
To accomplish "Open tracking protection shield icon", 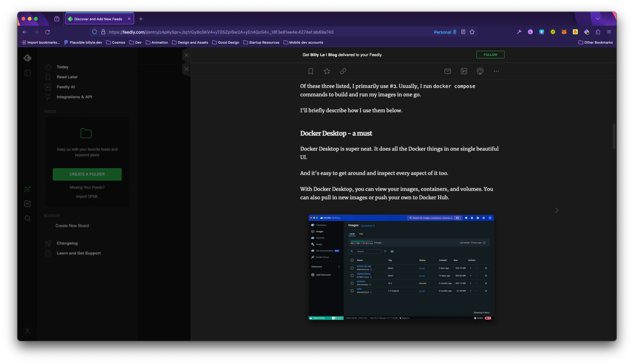I will [x=95, y=32].
